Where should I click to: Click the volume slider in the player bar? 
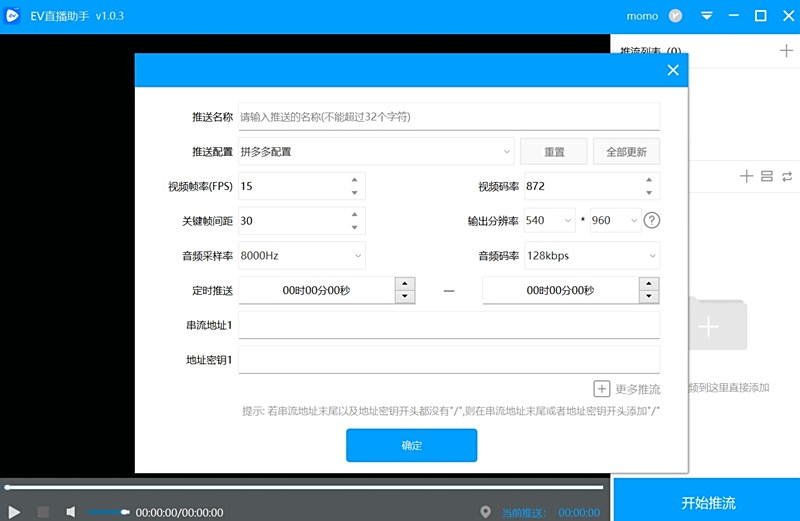108,512
